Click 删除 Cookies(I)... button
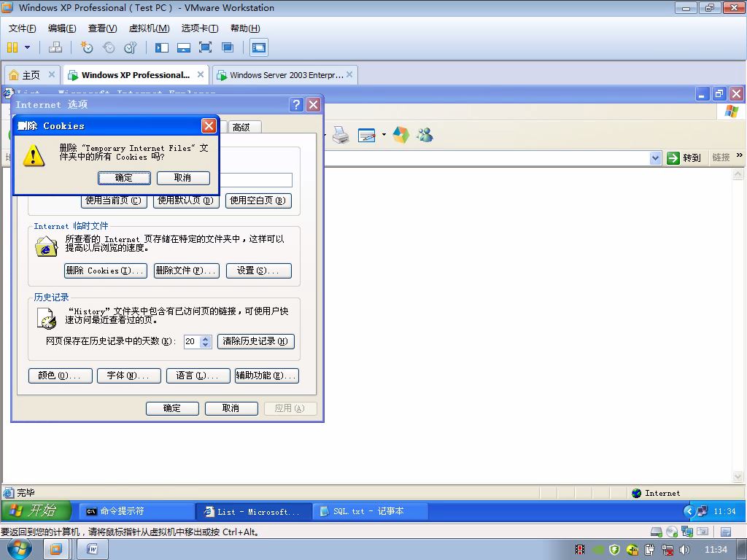The width and height of the screenshot is (747, 560). coord(105,271)
